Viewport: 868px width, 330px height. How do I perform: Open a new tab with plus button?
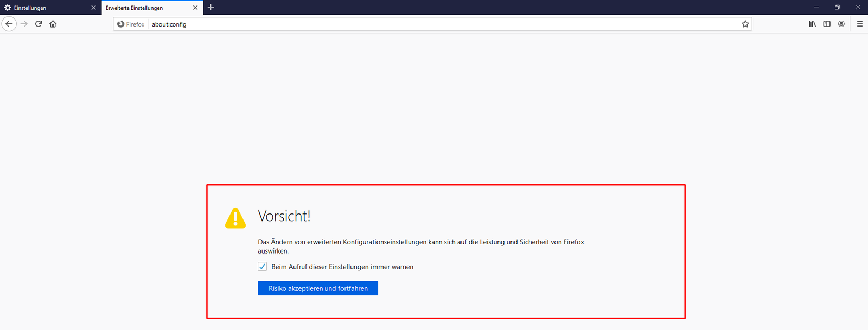(211, 7)
